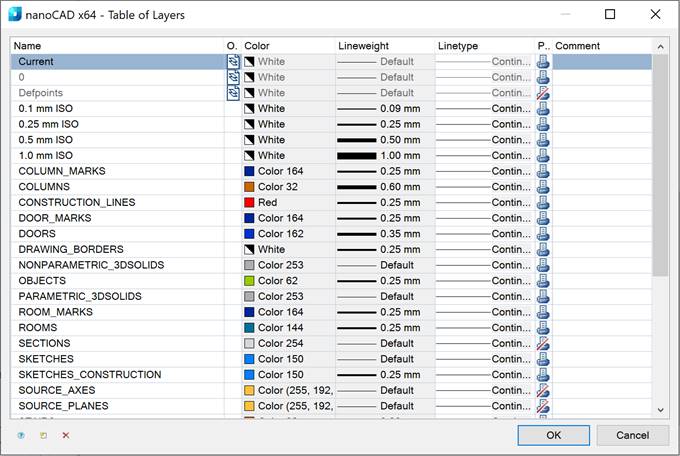
Task: Open lineweight 1.00 mm of 1.0 mm ISO
Action: [x=385, y=155]
